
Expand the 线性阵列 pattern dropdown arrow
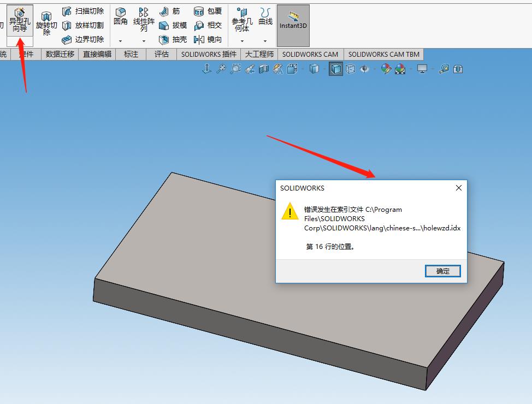point(144,41)
